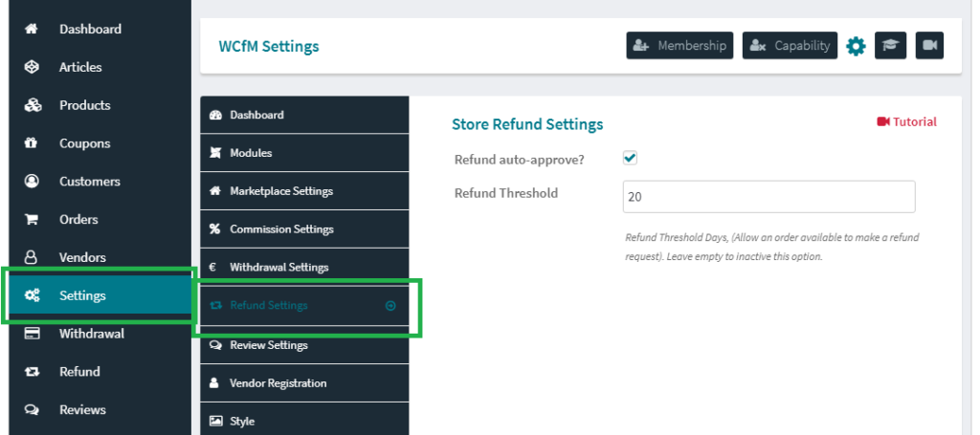Click the Dashboard home icon in the left sidebar
Image resolution: width=980 pixels, height=435 pixels.
32,29
